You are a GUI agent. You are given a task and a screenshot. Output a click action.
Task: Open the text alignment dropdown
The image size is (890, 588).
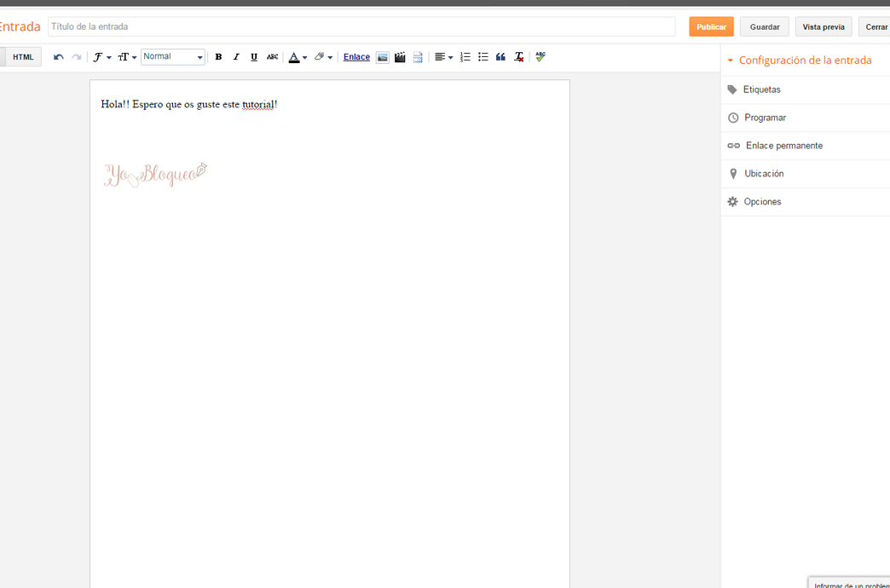[x=443, y=57]
